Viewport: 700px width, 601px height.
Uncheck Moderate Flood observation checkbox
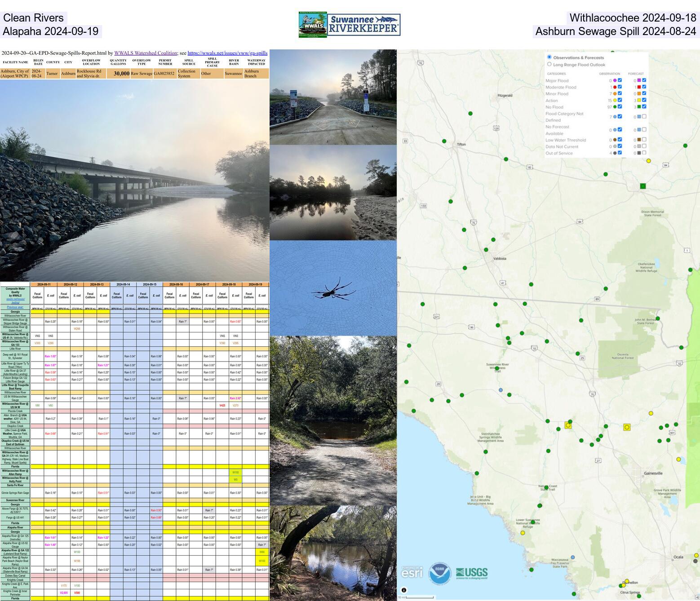(x=620, y=87)
